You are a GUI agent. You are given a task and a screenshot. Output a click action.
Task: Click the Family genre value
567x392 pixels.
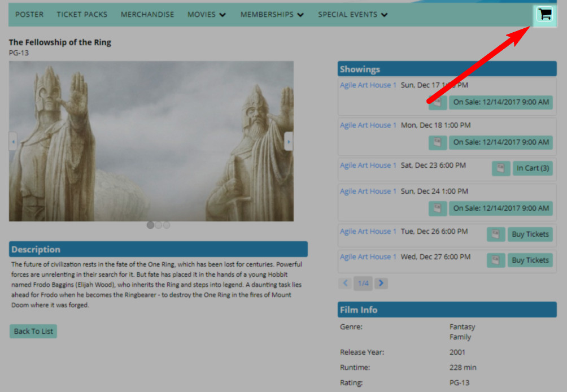point(460,337)
